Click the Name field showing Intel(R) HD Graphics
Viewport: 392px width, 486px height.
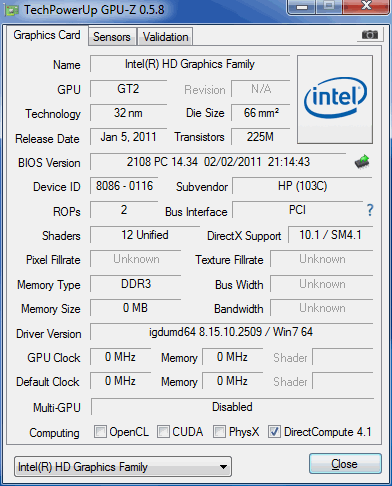point(190,64)
